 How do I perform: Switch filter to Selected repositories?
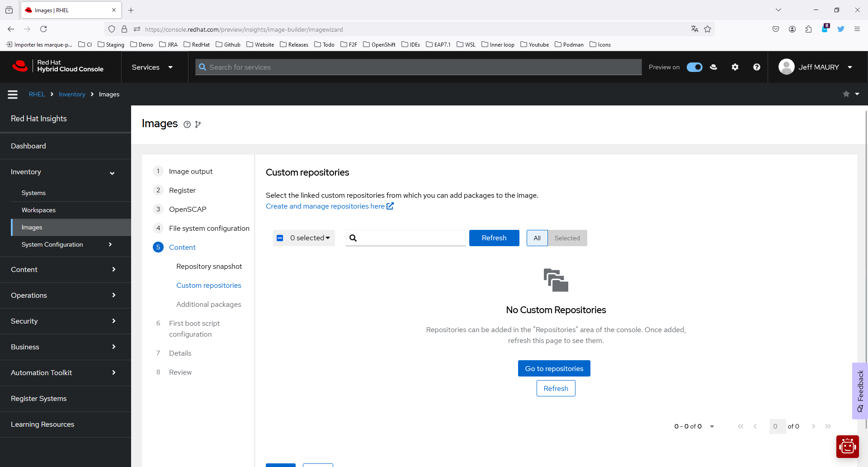point(567,238)
